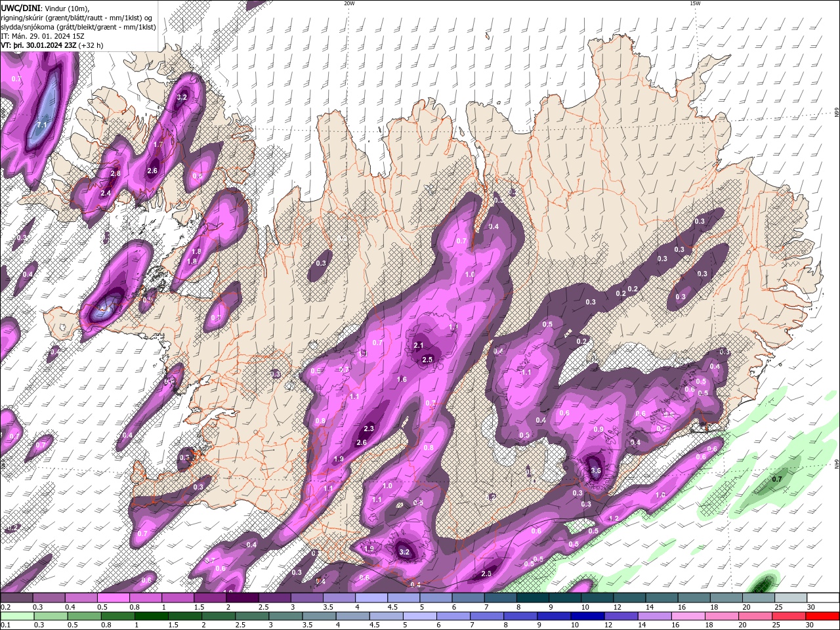Click the dark teal snow-scale swatch between 8 and 9
The image size is (840, 630).
coord(533,597)
